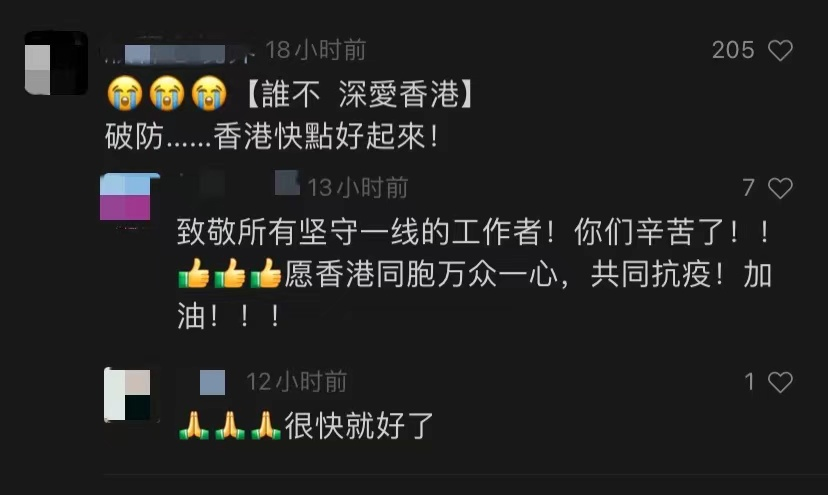Tap the heart on the 13小时前 reply

(780, 188)
